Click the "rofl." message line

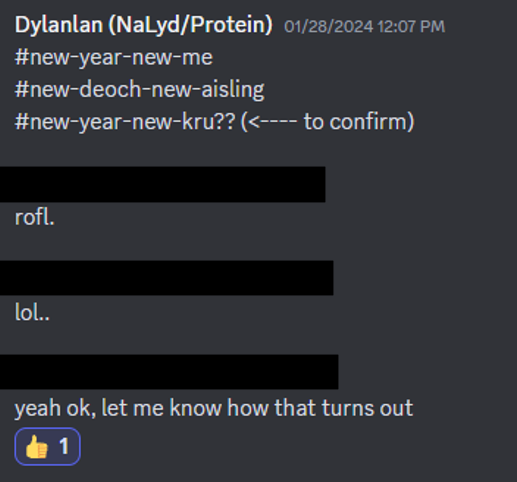(35, 218)
